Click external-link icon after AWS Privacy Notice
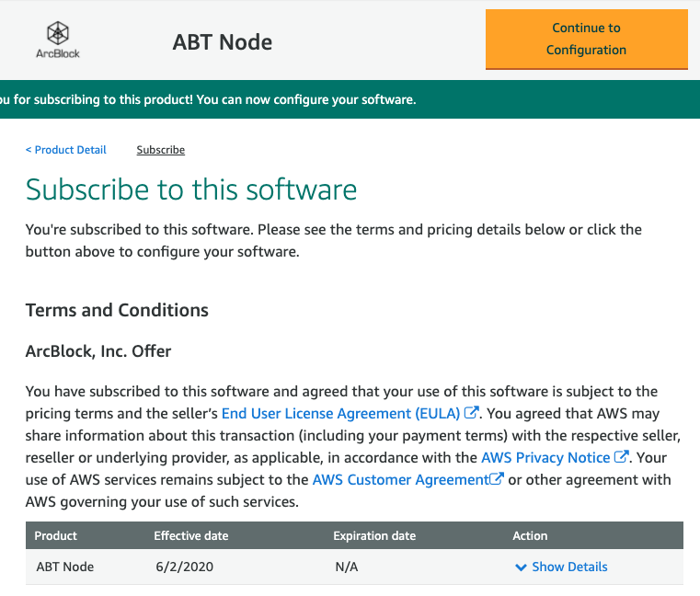This screenshot has height=596, width=700. coord(621,457)
